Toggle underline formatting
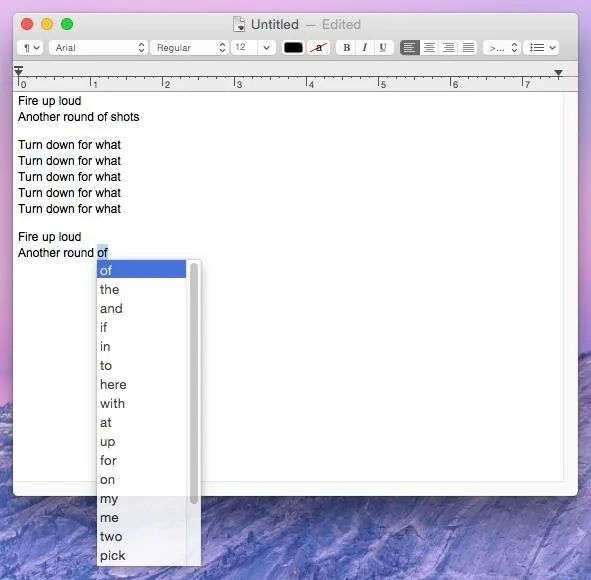The height and width of the screenshot is (580, 591). (x=383, y=48)
